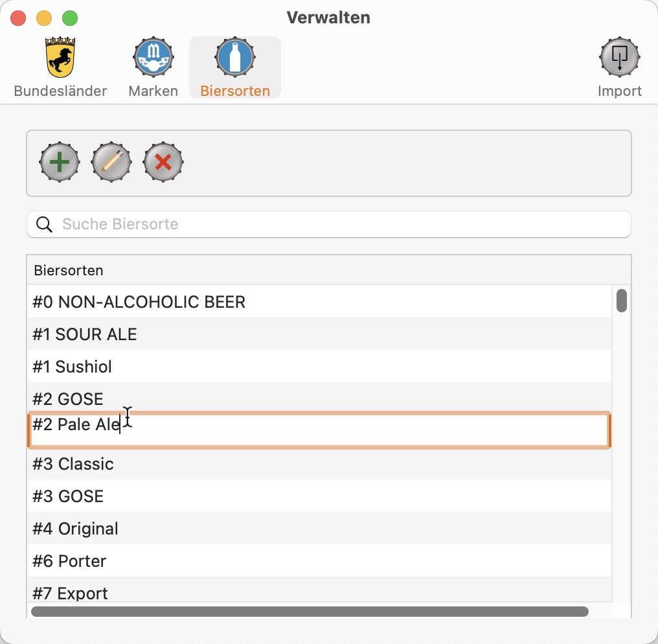
Task: Open the Bundesländer crest icon
Action: [x=60, y=58]
